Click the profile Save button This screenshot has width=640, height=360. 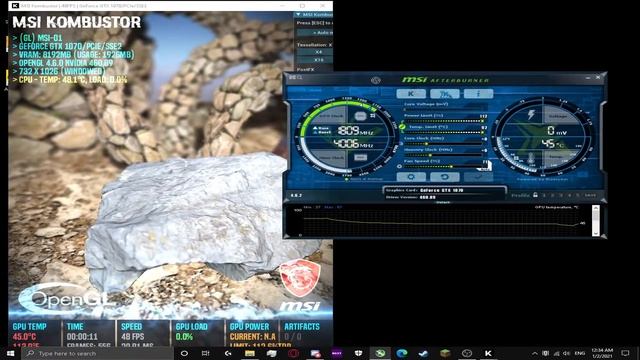[590, 196]
